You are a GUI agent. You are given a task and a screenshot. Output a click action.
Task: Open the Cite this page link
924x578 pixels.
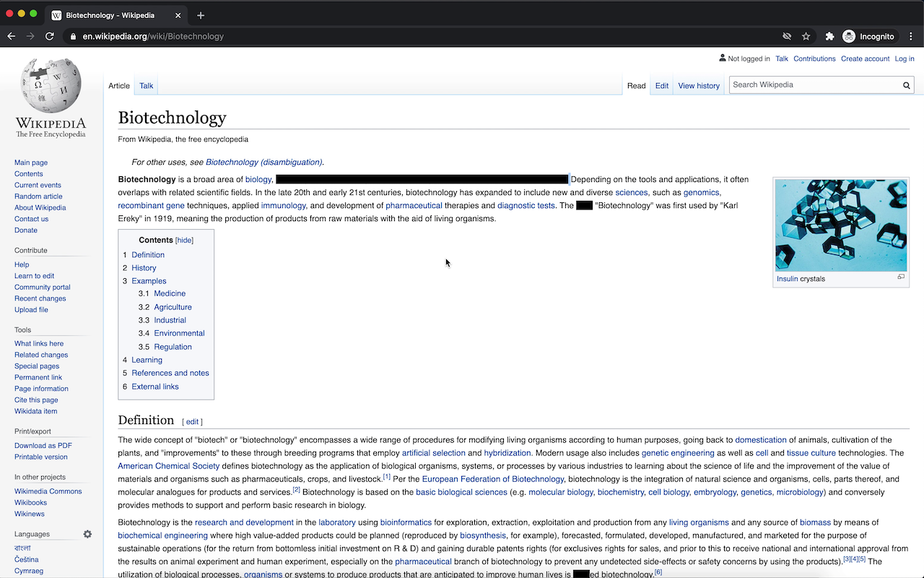[36, 400]
